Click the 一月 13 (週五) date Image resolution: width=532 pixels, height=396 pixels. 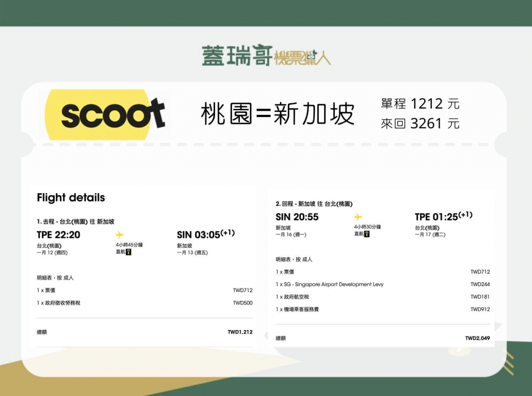coord(192,253)
